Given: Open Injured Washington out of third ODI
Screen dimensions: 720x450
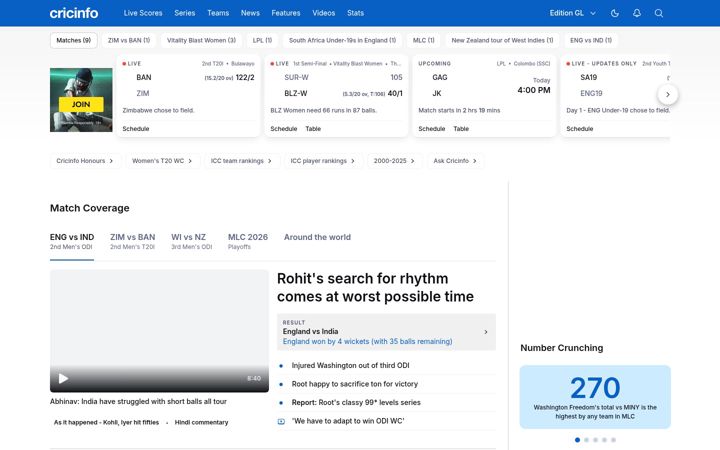Looking at the screenshot, I should pos(350,366).
